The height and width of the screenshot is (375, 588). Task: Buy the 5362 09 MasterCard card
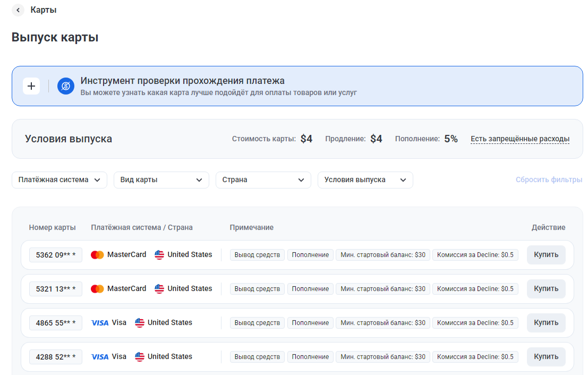coord(546,255)
